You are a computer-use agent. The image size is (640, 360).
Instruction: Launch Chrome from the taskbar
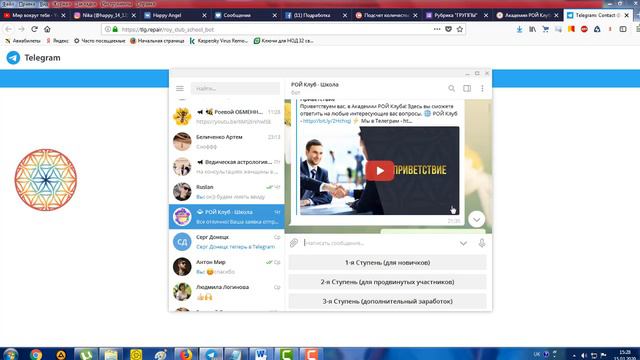[36, 354]
